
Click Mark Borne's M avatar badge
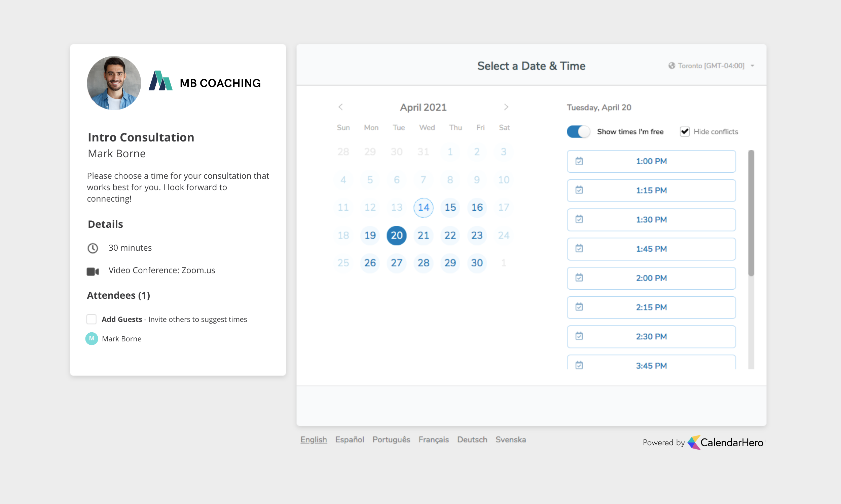tap(92, 338)
